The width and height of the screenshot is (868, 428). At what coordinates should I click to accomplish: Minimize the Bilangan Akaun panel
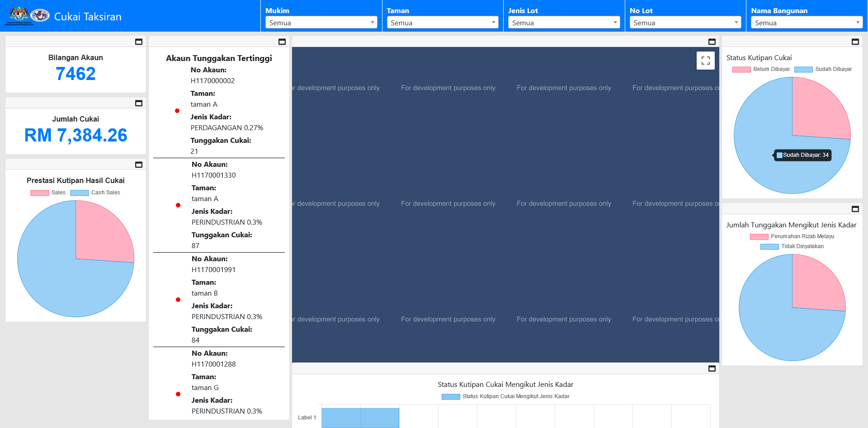pos(139,42)
